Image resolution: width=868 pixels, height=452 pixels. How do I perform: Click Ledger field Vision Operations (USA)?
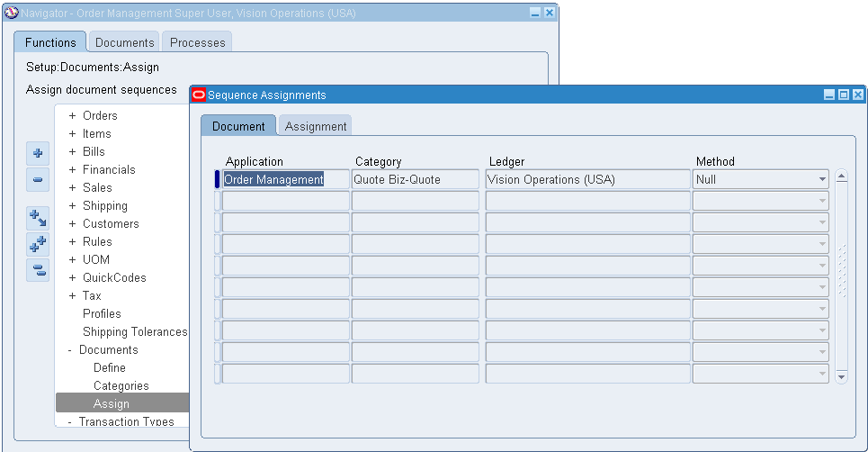point(588,179)
